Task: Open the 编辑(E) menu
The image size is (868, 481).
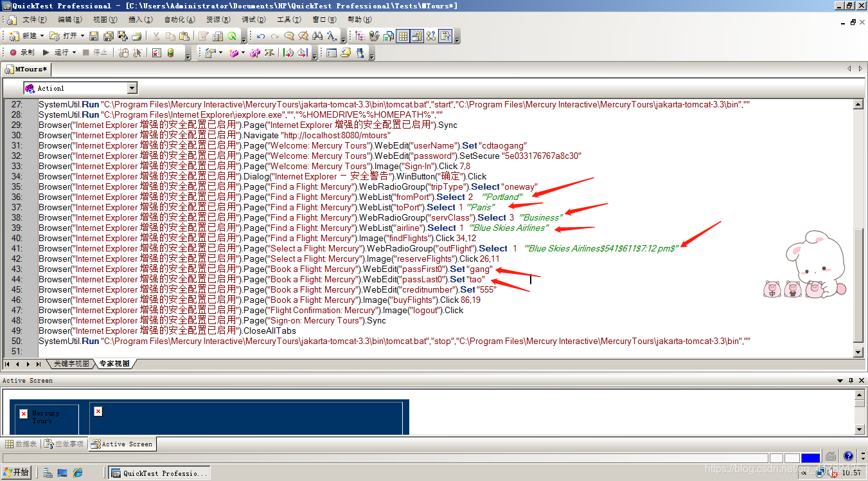Action: point(70,20)
